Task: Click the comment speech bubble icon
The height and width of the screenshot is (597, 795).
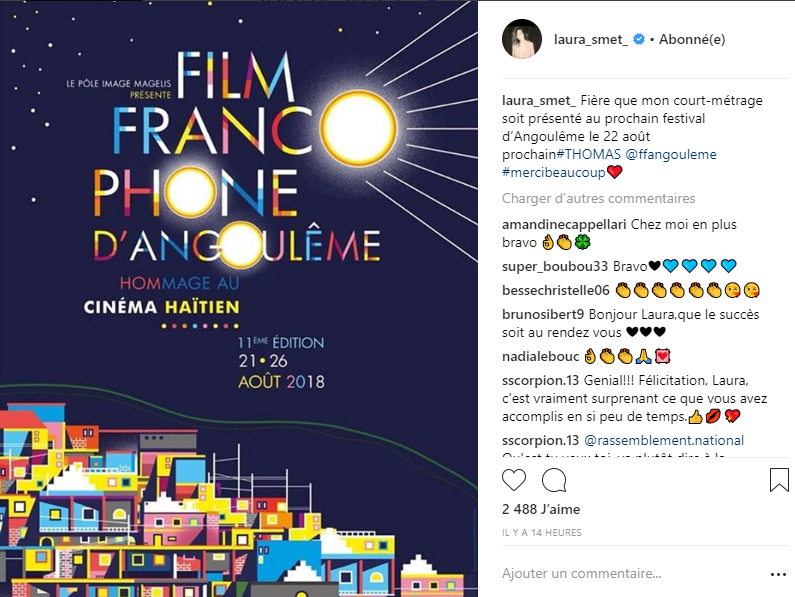Action: click(x=553, y=481)
